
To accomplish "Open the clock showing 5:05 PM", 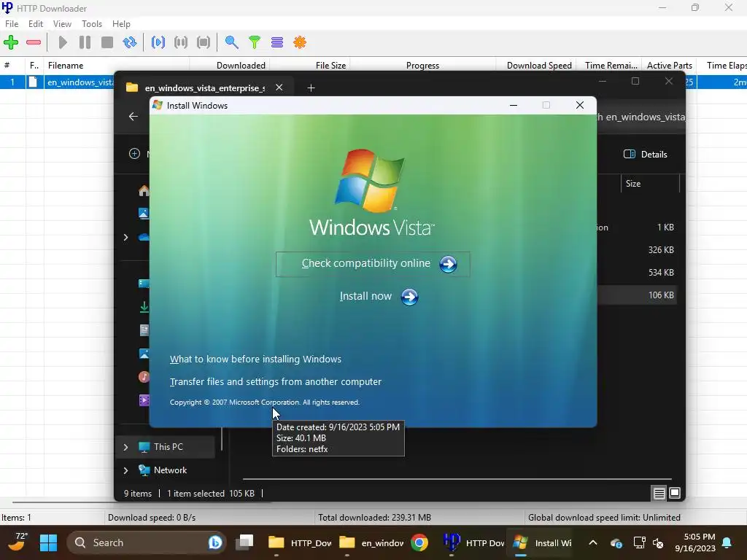I will pyautogui.click(x=695, y=542).
